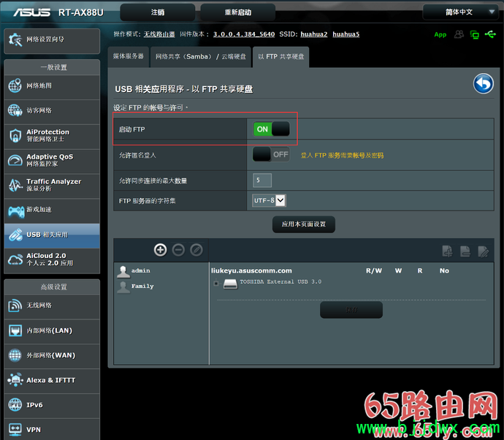Toggle the allow anonymous login switch
The image size is (504, 440).
tap(271, 154)
